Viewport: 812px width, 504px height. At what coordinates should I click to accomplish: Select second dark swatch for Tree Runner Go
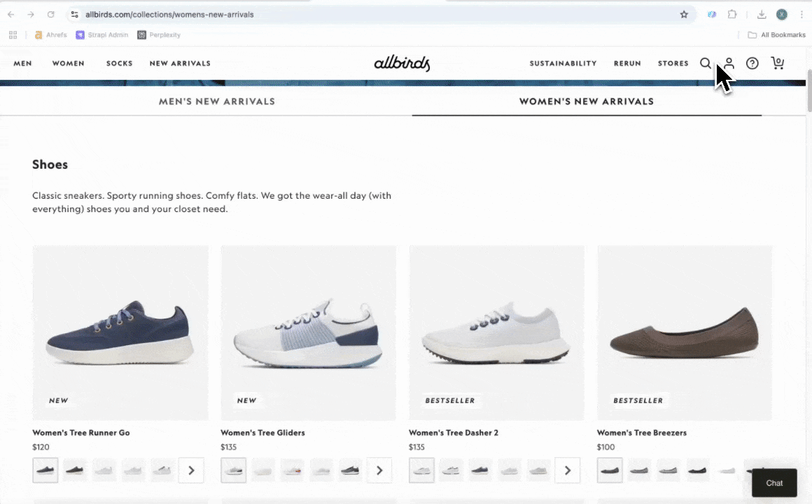click(x=75, y=470)
